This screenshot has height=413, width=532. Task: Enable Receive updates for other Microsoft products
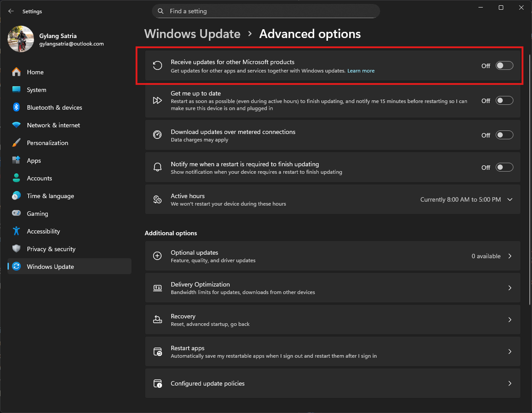504,66
